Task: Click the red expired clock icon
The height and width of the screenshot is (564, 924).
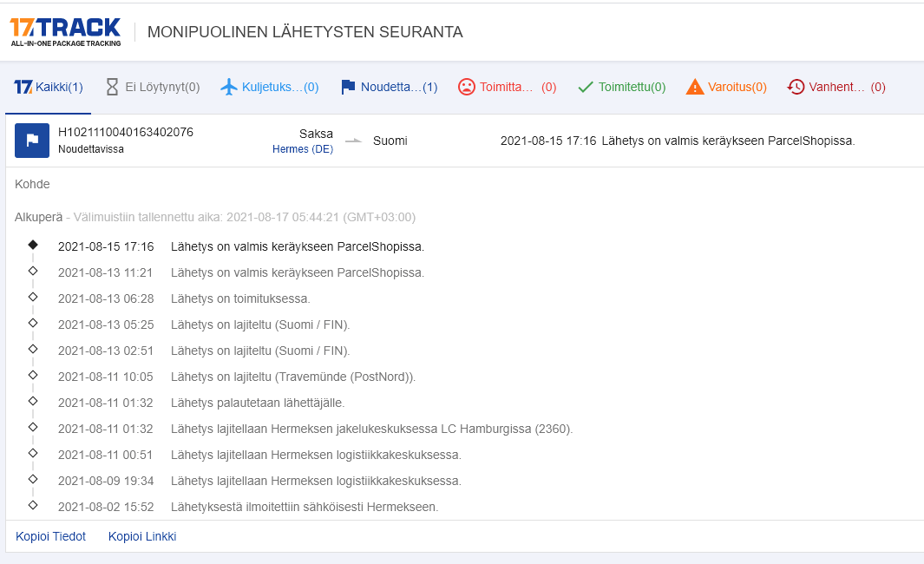Action: (796, 88)
